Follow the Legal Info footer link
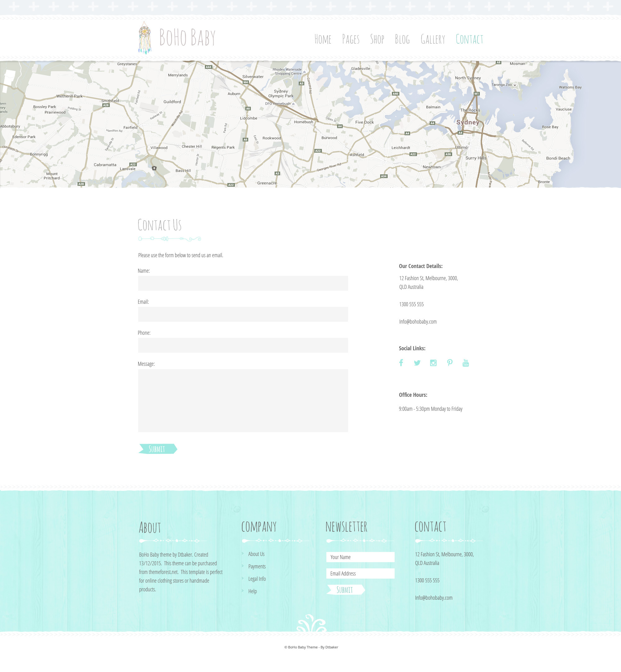This screenshot has width=621, height=672. point(257,579)
